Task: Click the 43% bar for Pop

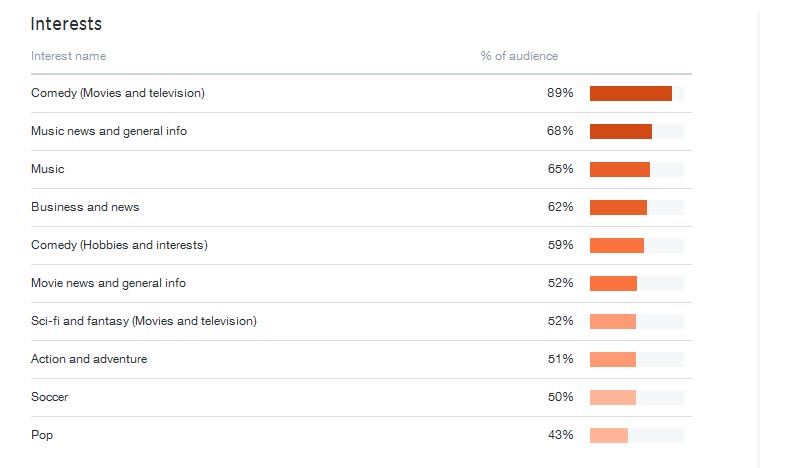Action: [x=608, y=435]
